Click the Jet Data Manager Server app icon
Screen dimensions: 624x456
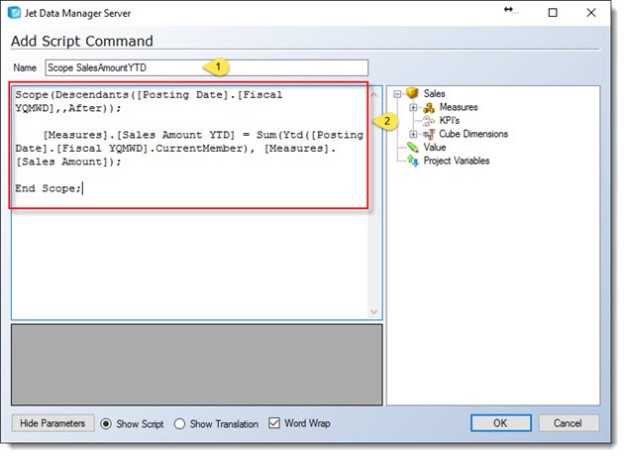tap(14, 13)
